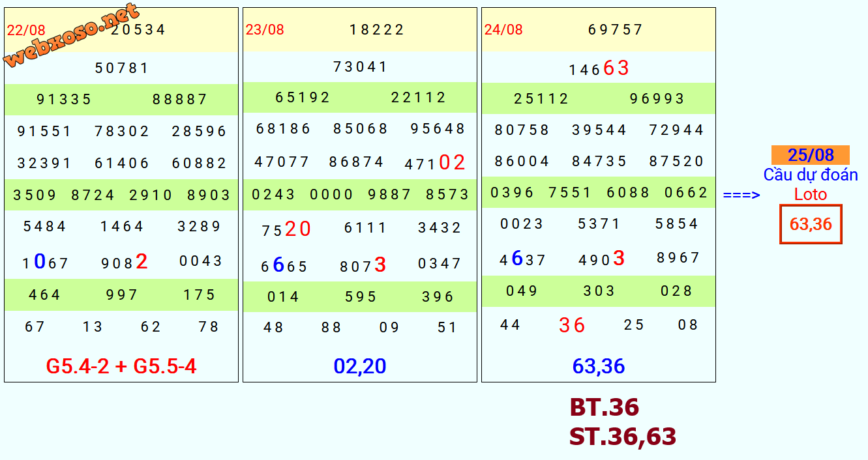The height and width of the screenshot is (460, 868).
Task: Click the dark red BT.36 text
Action: [604, 408]
